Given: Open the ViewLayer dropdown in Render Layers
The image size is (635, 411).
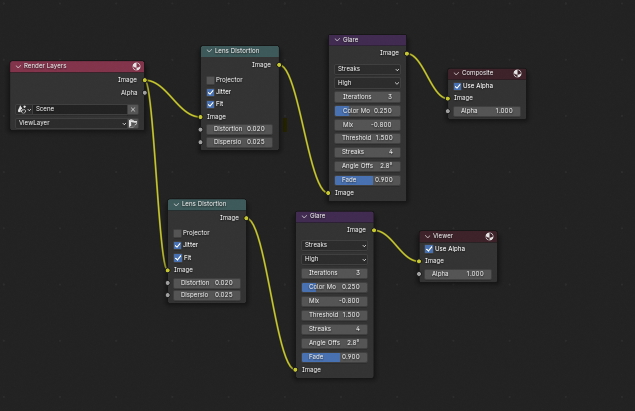Looking at the screenshot, I should pos(72,123).
